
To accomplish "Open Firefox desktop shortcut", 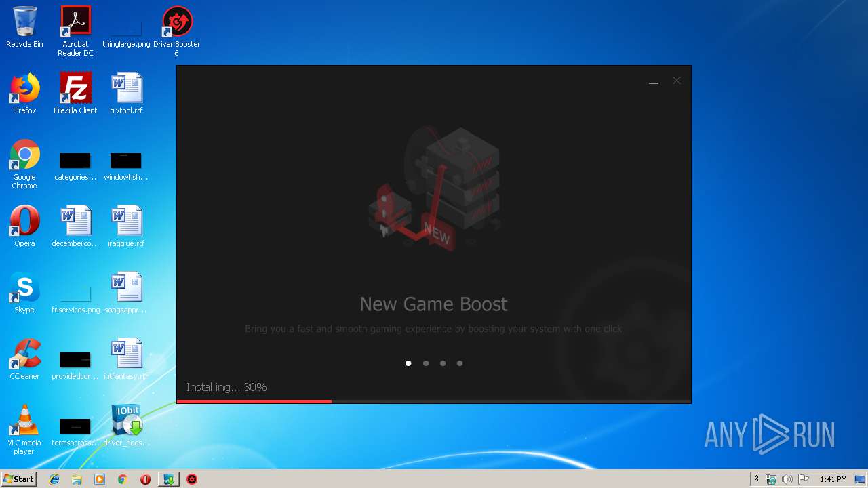I will (24, 94).
